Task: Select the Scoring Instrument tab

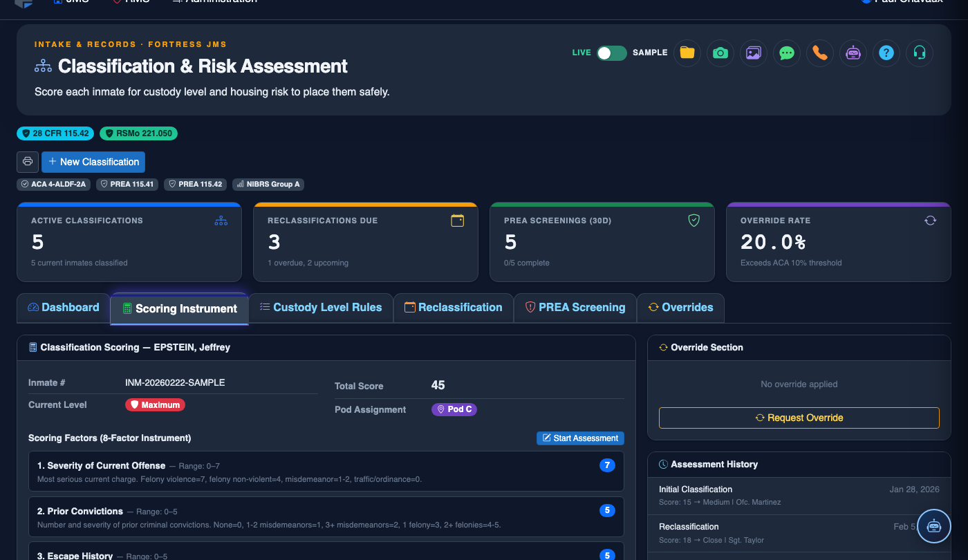Action: point(179,308)
